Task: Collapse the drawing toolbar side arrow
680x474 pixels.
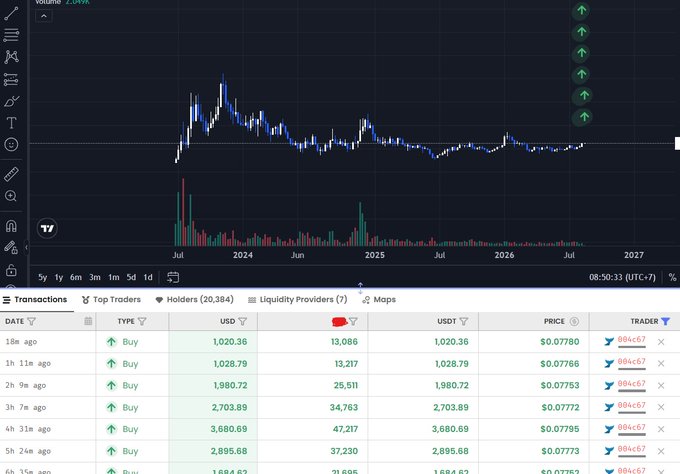Action: coord(26,247)
